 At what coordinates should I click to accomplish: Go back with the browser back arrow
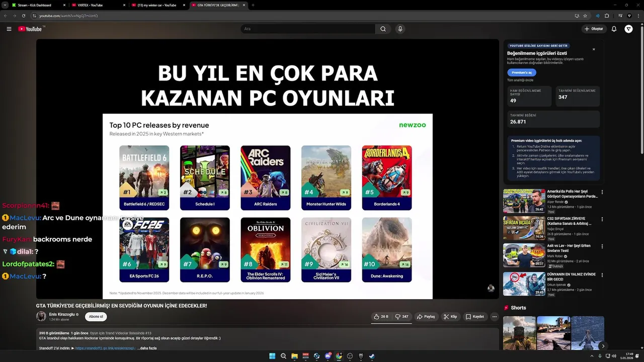click(x=6, y=16)
